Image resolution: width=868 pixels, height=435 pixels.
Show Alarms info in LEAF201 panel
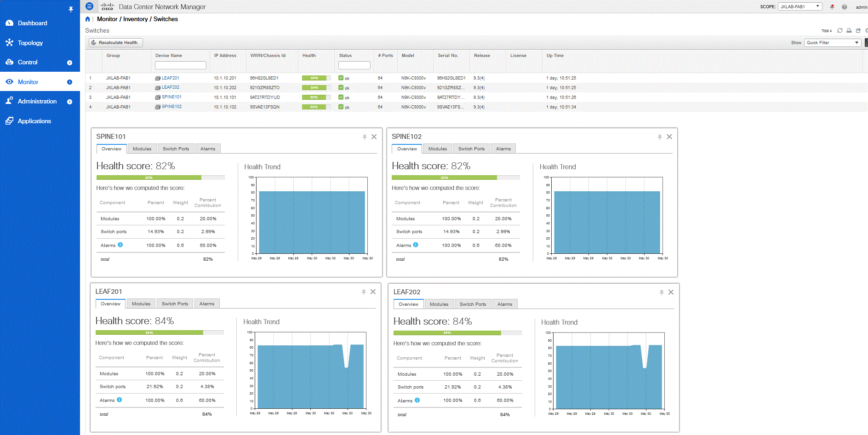(x=119, y=400)
